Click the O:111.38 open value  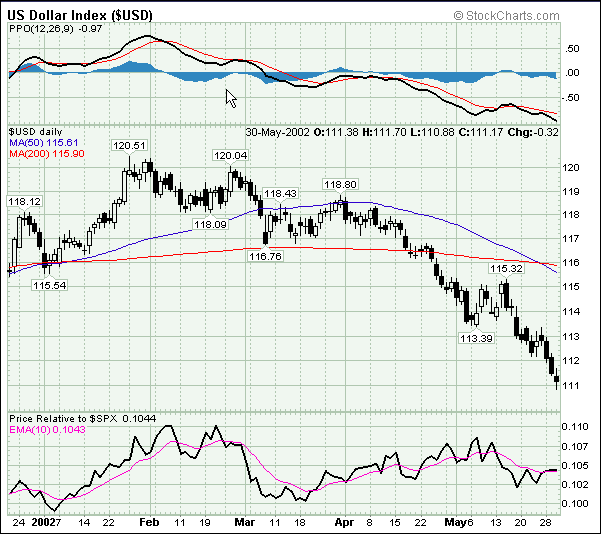coord(336,132)
